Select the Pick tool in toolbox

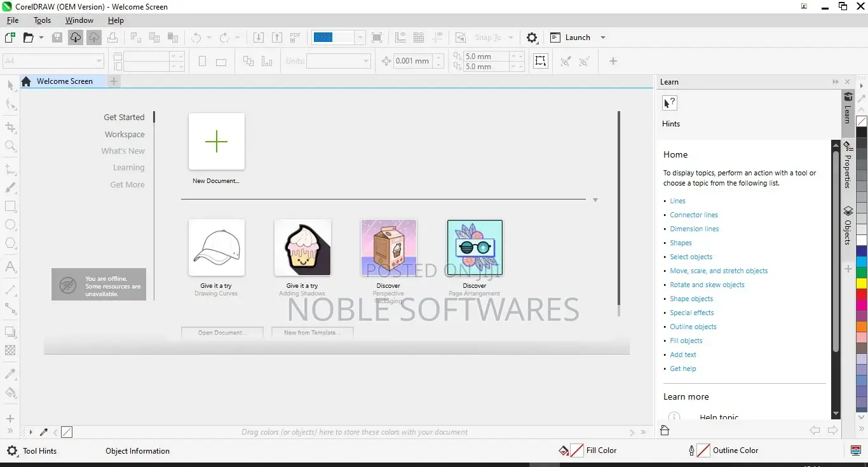10,85
